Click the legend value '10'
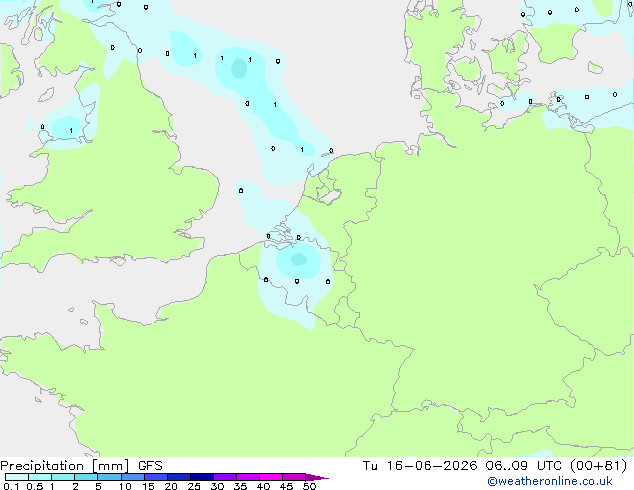 [125, 486]
